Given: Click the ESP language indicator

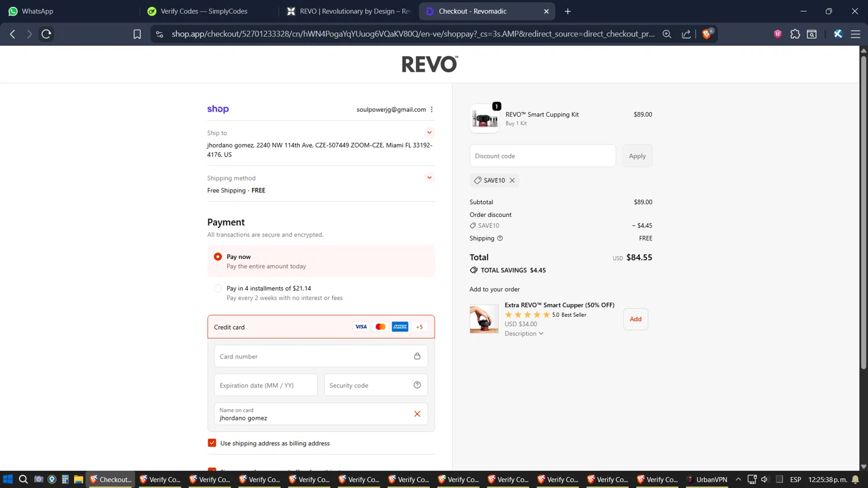Looking at the screenshot, I should [796, 479].
